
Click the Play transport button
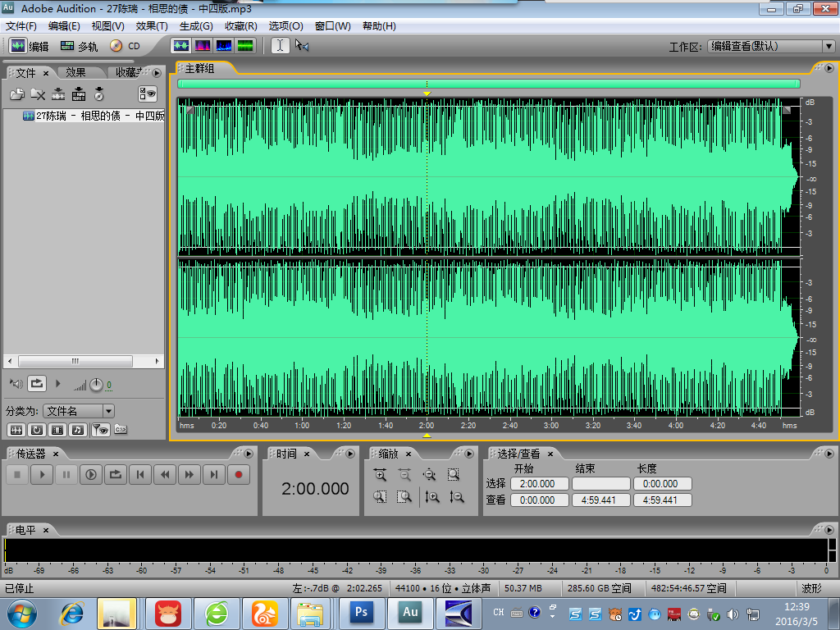click(x=42, y=475)
